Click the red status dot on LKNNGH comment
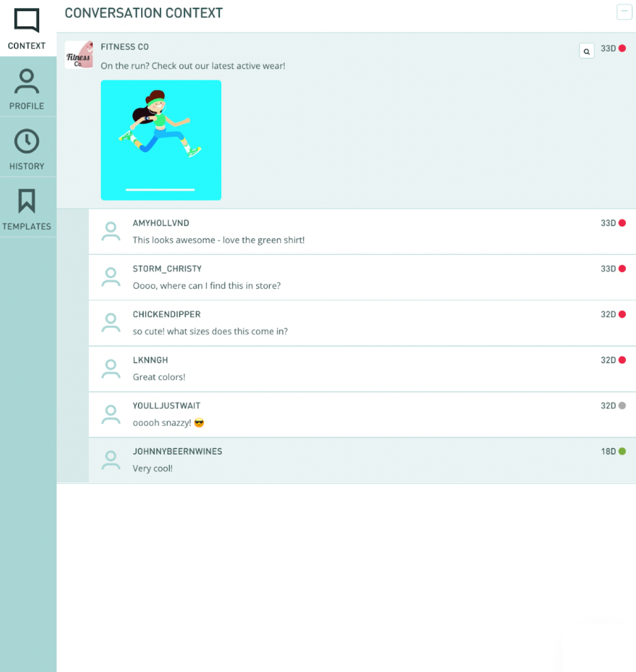This screenshot has width=636, height=672. click(x=622, y=360)
